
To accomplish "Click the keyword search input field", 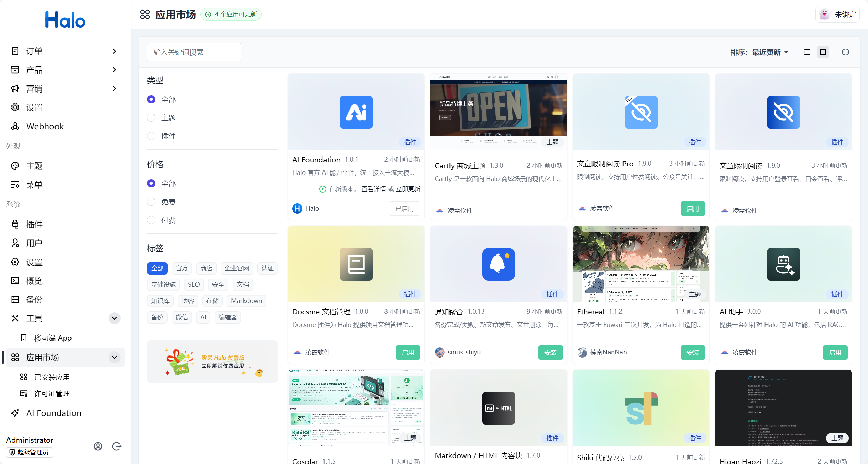I will [194, 52].
